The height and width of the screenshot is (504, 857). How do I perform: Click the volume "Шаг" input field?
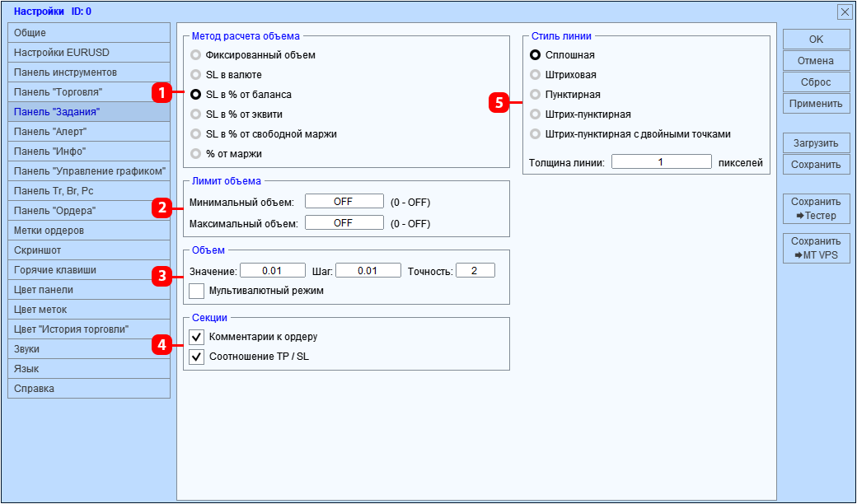pyautogui.click(x=368, y=270)
